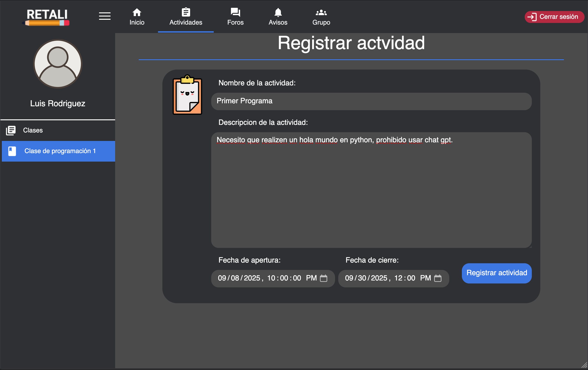
Task: Open the cierre date calendar picker
Action: 438,278
